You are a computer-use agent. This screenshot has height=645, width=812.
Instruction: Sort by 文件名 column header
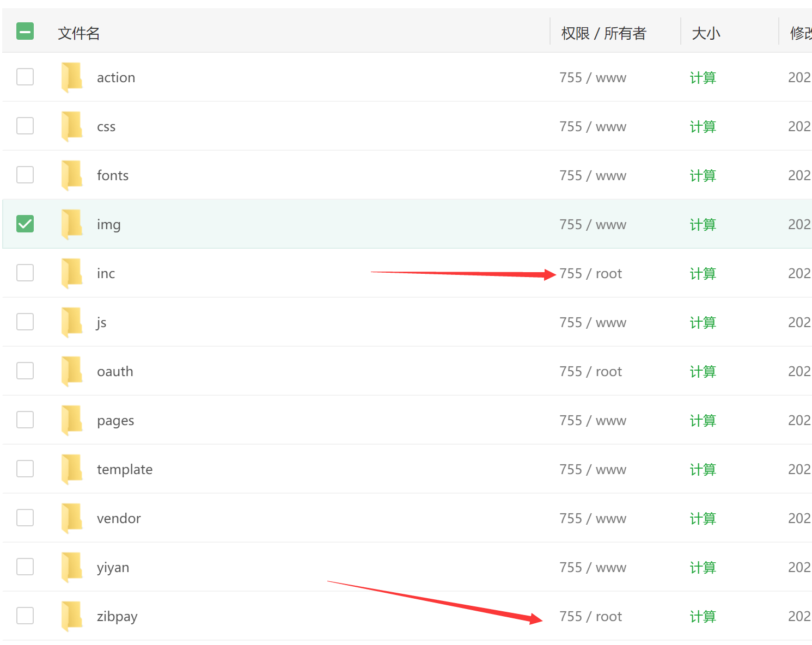coord(79,33)
